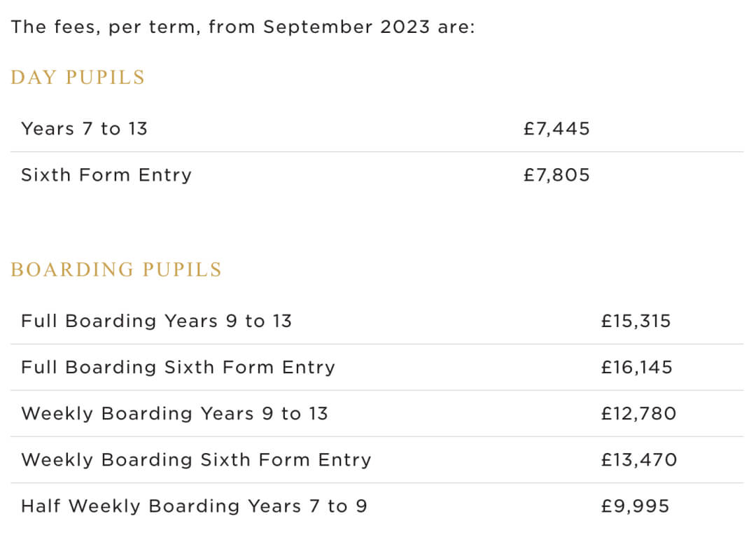Viewport: 756px width, 542px height.
Task: Click the £7,805 fee amount
Action: point(556,175)
